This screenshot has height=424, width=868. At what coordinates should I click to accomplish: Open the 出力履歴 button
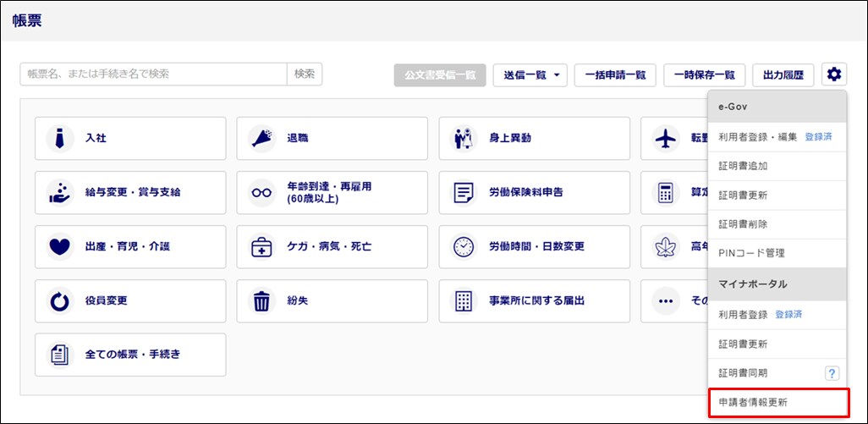pos(783,74)
